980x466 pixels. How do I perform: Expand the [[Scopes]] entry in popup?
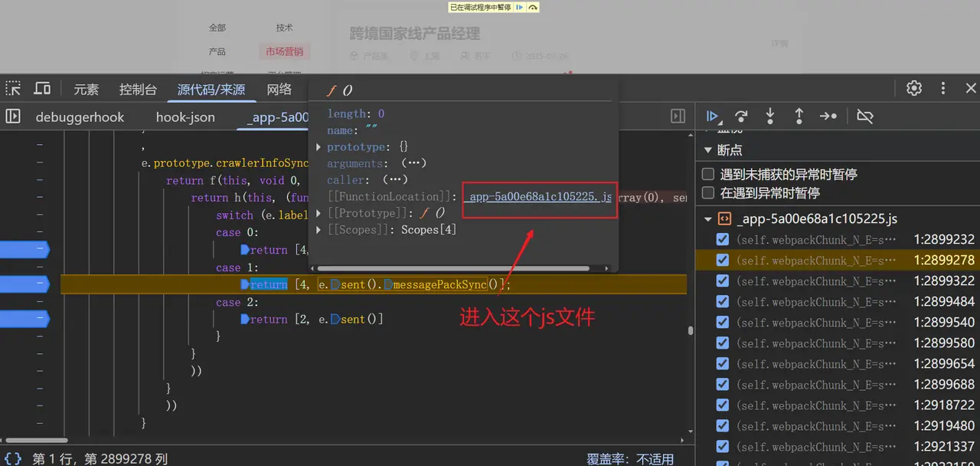pos(319,230)
